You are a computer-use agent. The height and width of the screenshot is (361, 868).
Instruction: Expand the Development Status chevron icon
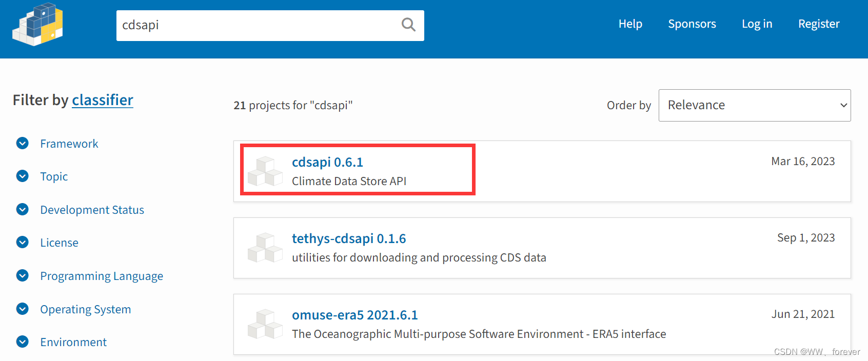23,209
